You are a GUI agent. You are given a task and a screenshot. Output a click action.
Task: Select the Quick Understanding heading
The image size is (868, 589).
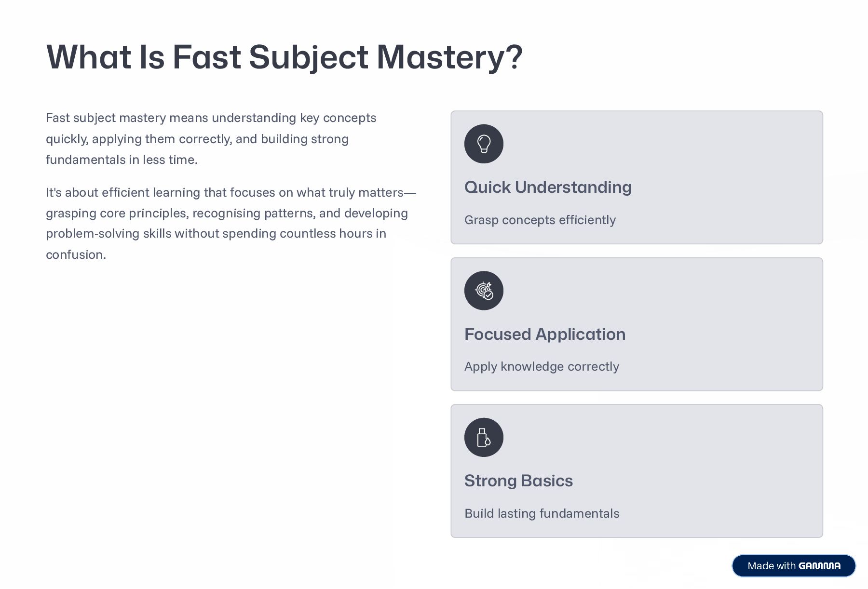[x=547, y=187]
